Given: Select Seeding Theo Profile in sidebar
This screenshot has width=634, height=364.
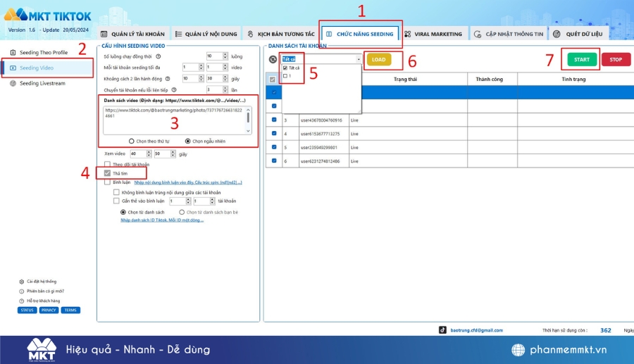Looking at the screenshot, I should point(44,53).
